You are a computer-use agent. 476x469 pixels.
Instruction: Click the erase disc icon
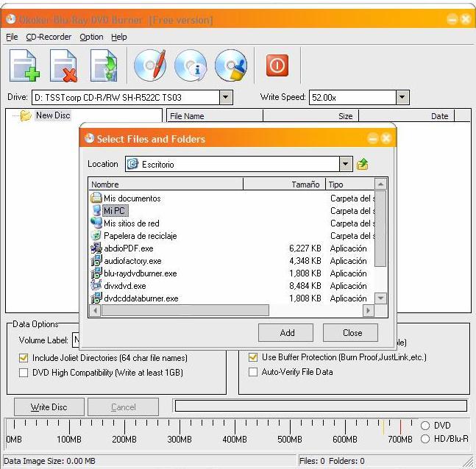click(x=230, y=65)
